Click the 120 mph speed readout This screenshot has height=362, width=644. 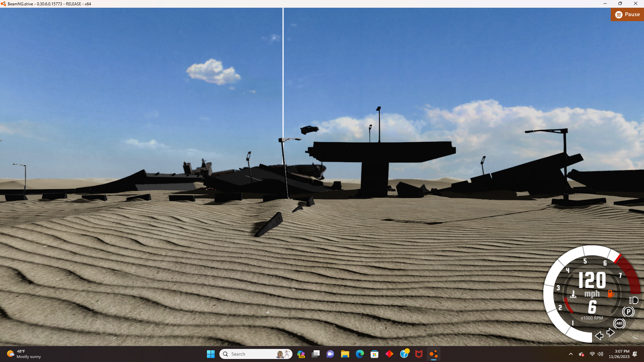pos(592,280)
